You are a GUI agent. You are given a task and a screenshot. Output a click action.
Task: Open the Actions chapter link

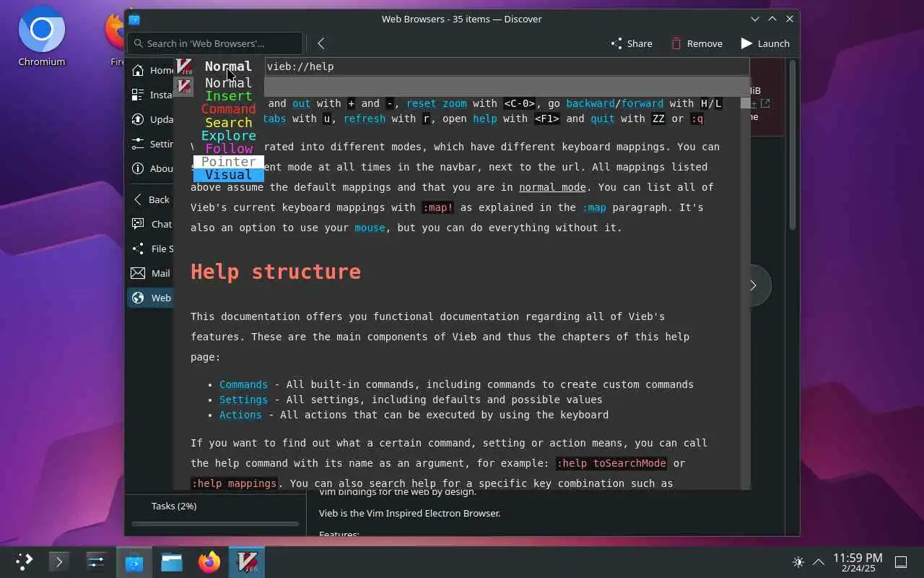pyautogui.click(x=240, y=415)
